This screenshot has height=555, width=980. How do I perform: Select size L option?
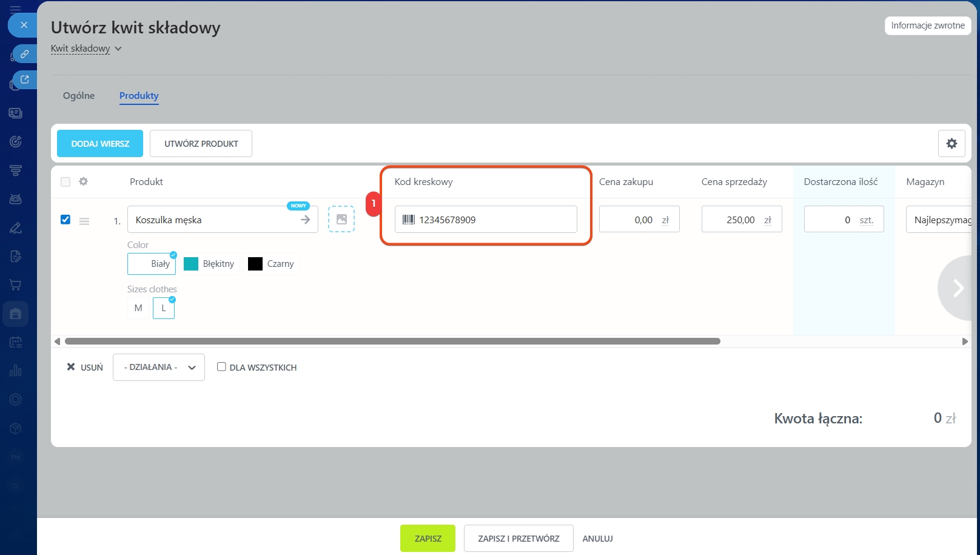[x=164, y=308]
